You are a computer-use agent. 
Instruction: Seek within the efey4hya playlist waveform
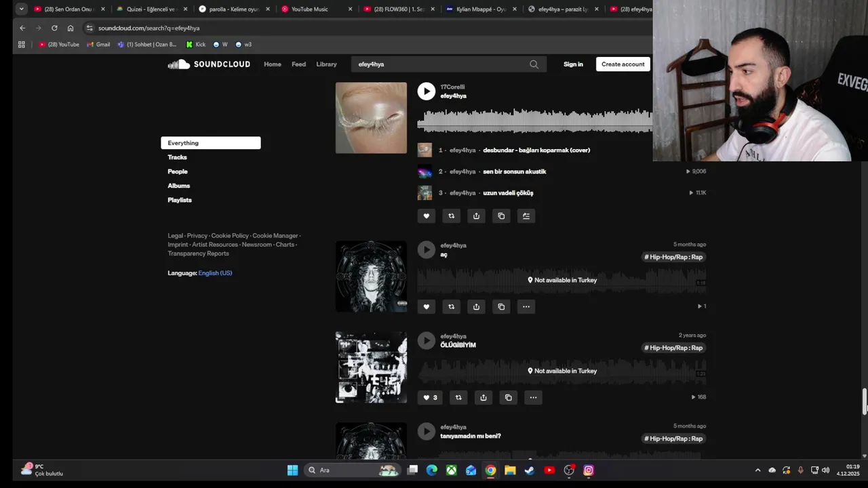534,121
